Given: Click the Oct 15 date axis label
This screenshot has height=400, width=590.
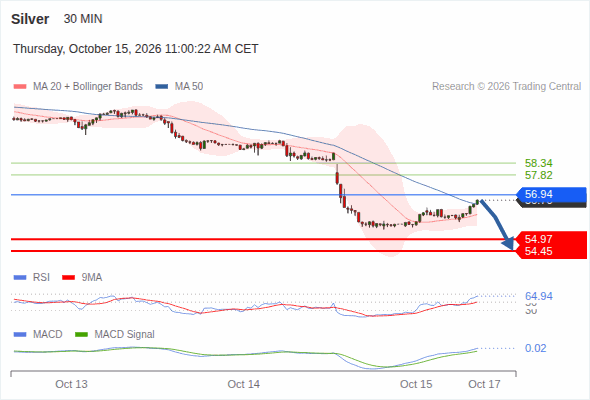Looking at the screenshot, I should (x=416, y=384).
